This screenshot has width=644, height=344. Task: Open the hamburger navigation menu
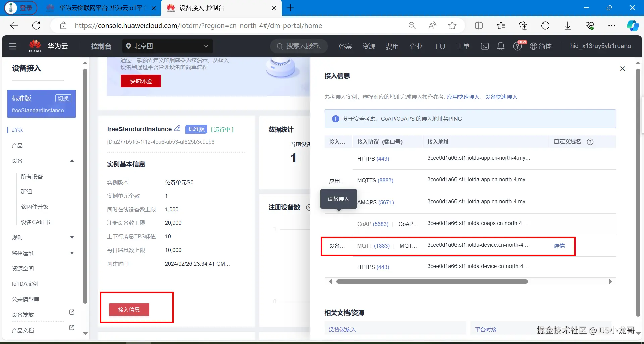pos(13,46)
